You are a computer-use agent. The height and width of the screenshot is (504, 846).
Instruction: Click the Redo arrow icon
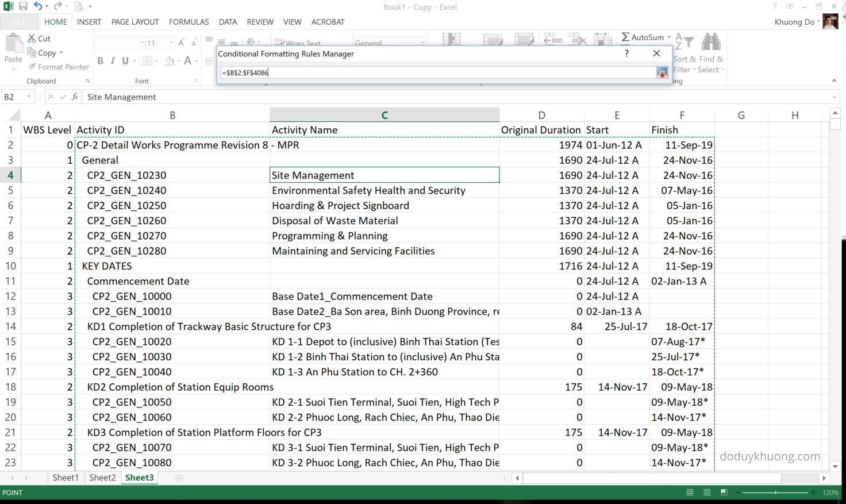tap(57, 6)
